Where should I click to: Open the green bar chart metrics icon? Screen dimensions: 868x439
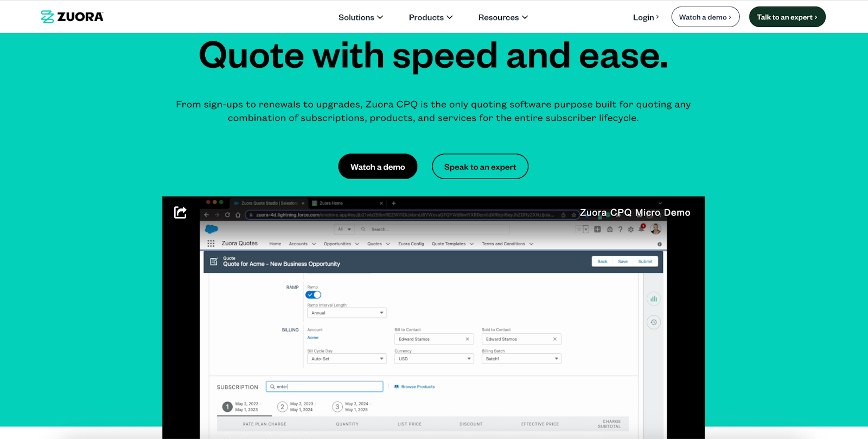click(654, 298)
